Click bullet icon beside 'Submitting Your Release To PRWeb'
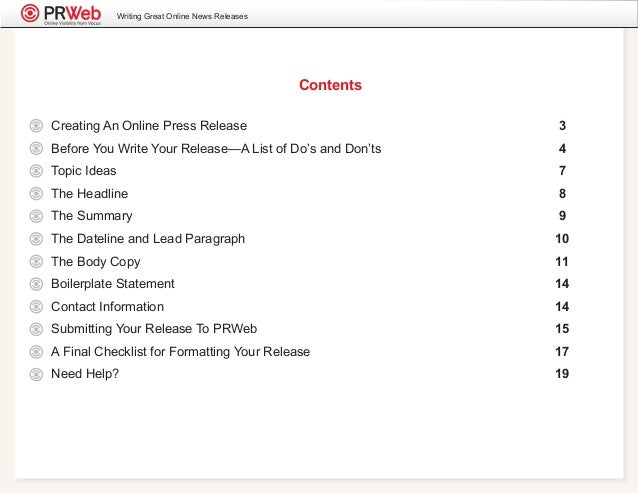Viewport: 638px width, 493px height. [x=36, y=329]
